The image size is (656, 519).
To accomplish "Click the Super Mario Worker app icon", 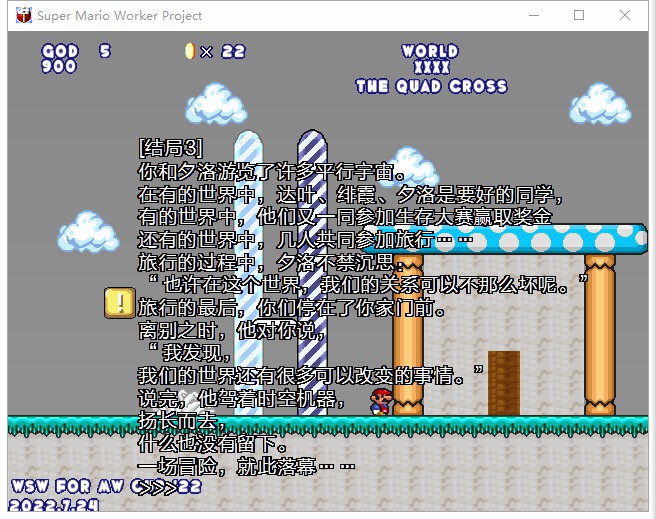I will coord(24,15).
